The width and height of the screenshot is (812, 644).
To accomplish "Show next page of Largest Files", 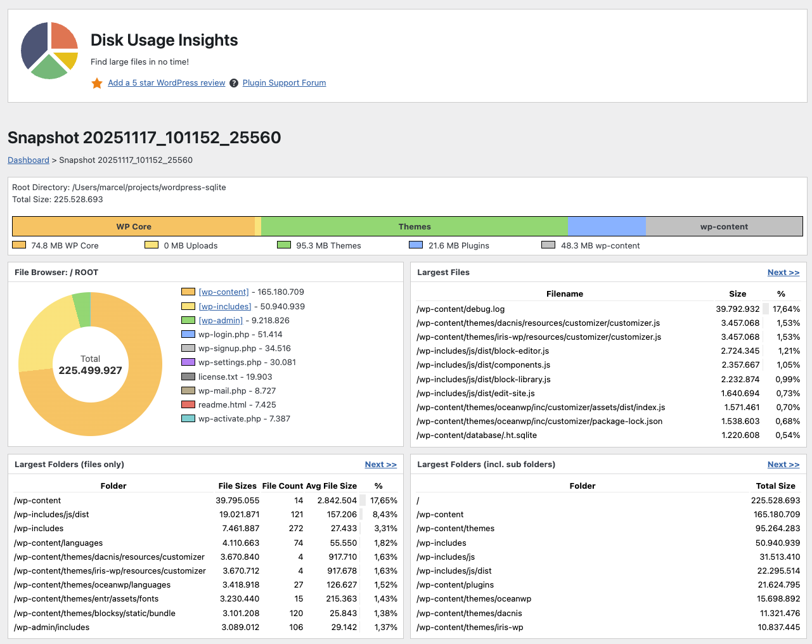I will pos(783,273).
